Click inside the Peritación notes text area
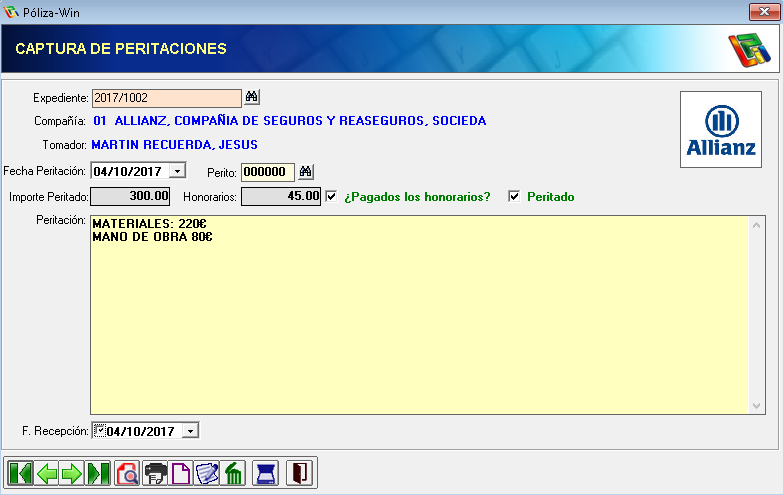 pyautogui.click(x=419, y=315)
